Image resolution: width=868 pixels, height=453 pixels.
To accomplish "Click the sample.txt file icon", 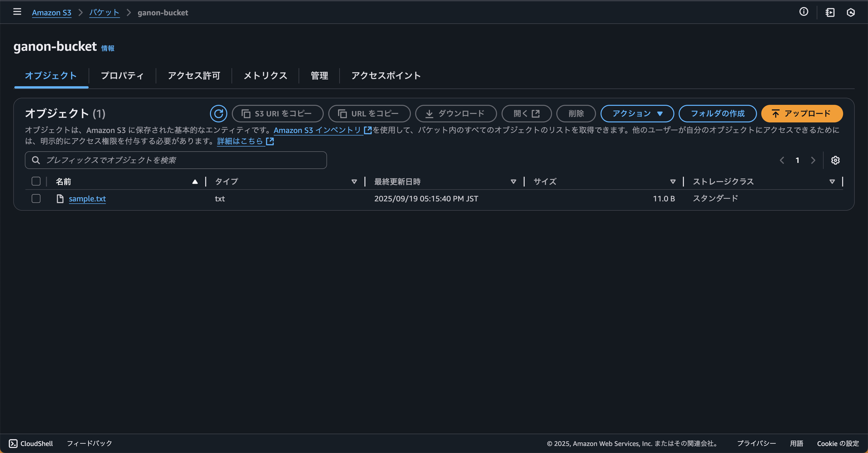I will [60, 199].
